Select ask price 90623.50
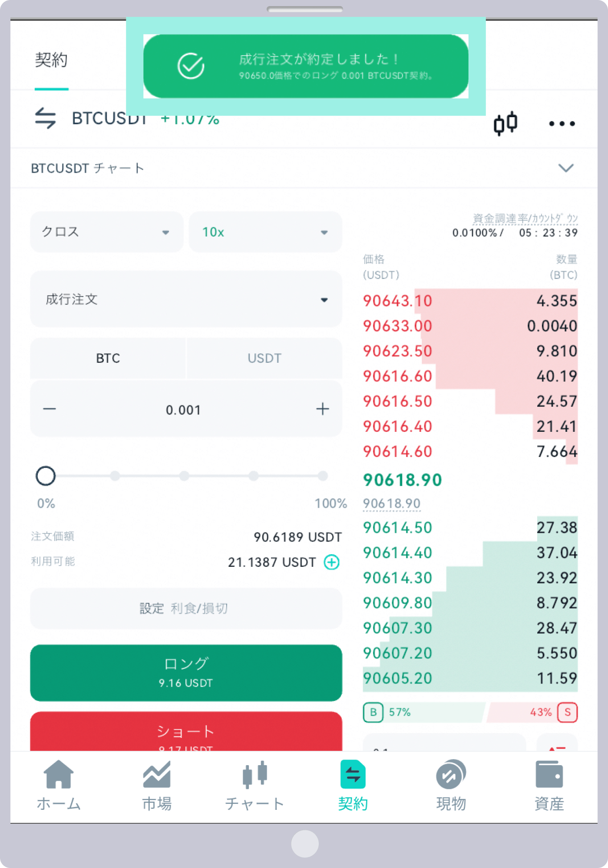The height and width of the screenshot is (868, 608). (397, 351)
